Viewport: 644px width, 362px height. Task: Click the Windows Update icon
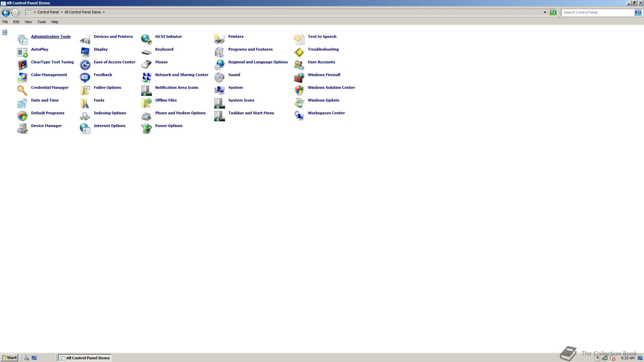click(299, 103)
